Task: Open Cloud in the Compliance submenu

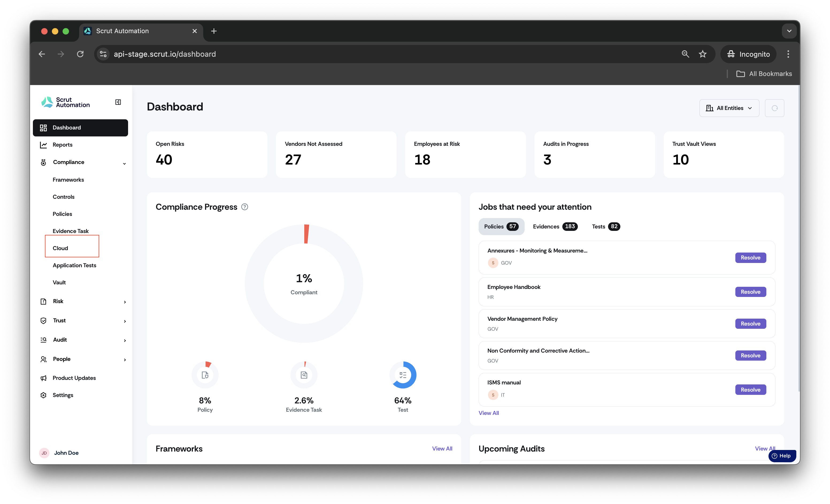Action: (x=60, y=248)
